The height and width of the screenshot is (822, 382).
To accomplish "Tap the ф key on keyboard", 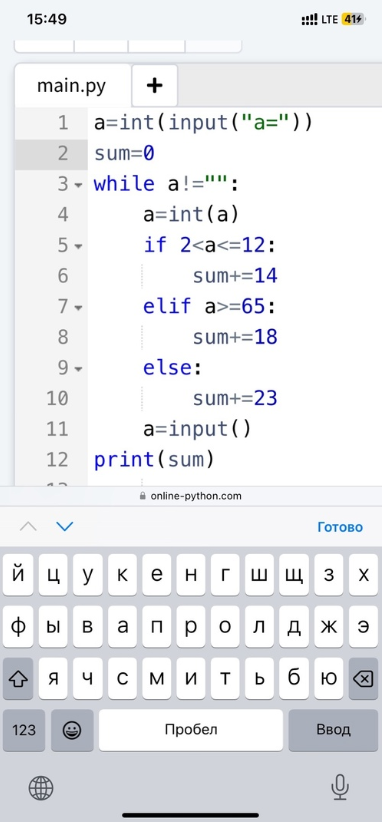I will [x=18, y=627].
